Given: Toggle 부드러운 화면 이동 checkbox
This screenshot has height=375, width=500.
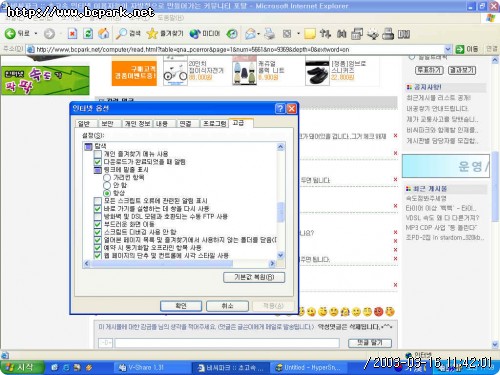Looking at the screenshot, I should (x=97, y=224).
